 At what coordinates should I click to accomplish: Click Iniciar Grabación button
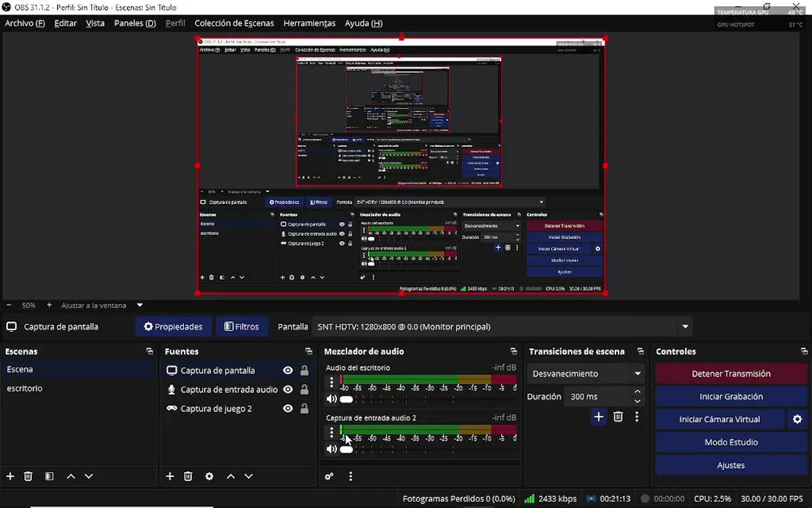pos(731,396)
